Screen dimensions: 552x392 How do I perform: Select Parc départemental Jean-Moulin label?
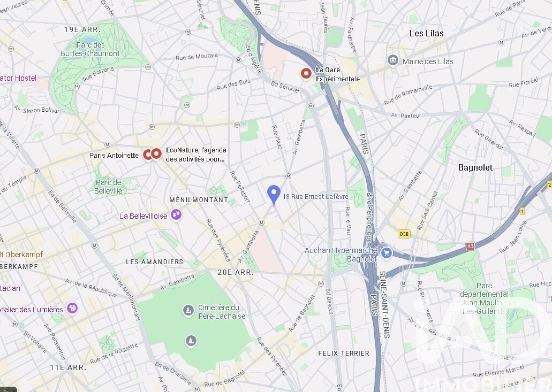(484, 298)
